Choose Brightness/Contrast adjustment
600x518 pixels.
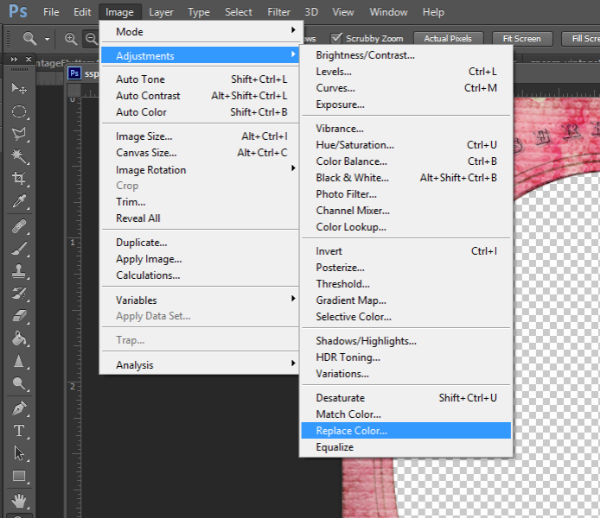pyautogui.click(x=406, y=55)
